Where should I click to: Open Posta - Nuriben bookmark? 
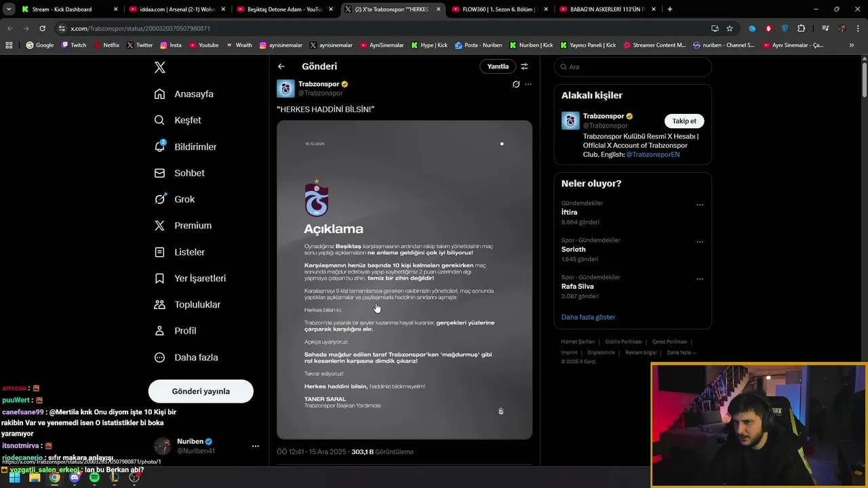click(x=479, y=45)
